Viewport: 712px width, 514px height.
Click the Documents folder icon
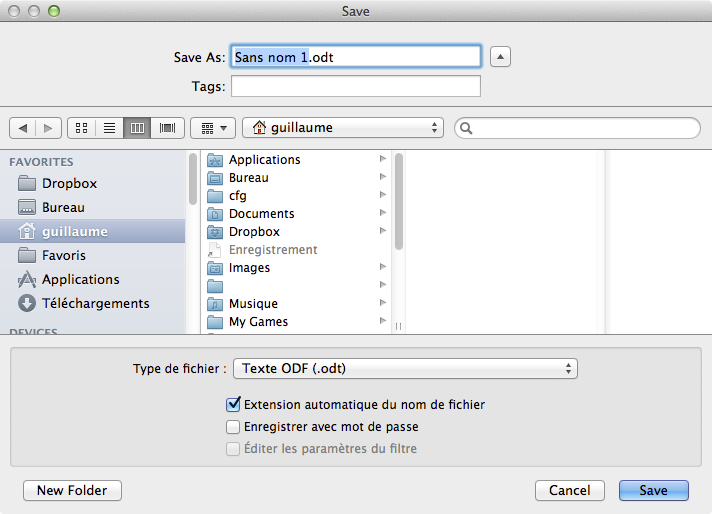(x=215, y=214)
